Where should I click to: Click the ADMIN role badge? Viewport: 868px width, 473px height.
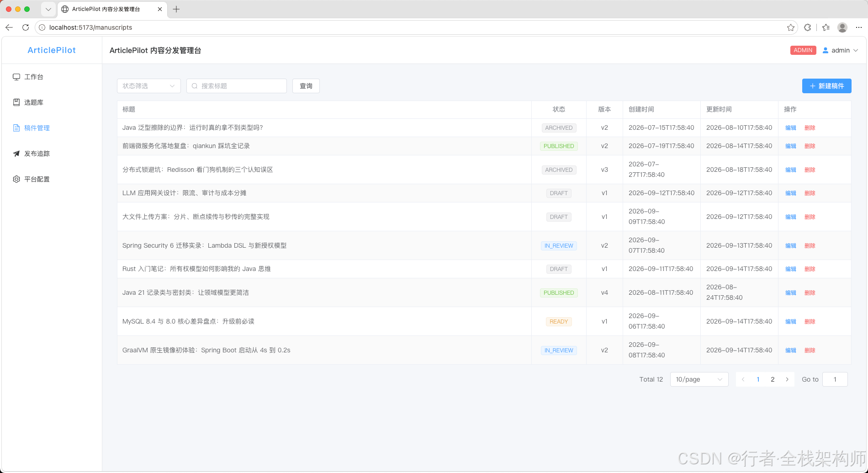(803, 50)
